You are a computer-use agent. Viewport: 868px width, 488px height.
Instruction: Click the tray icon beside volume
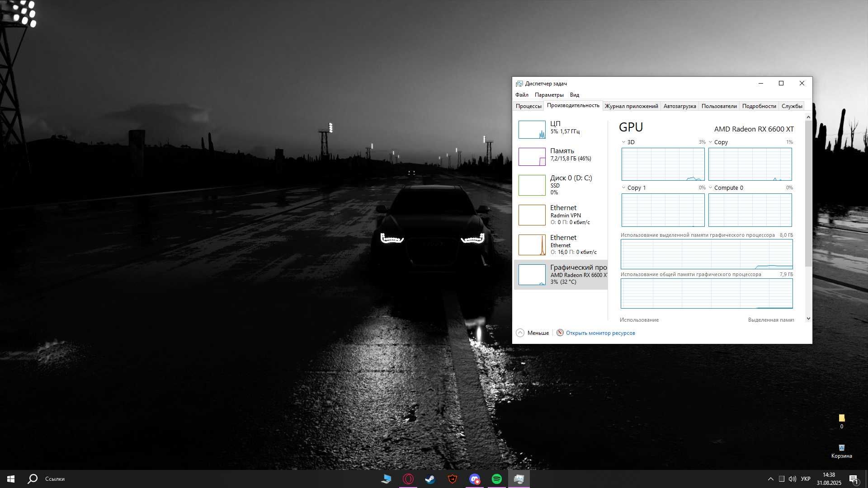[x=782, y=479]
